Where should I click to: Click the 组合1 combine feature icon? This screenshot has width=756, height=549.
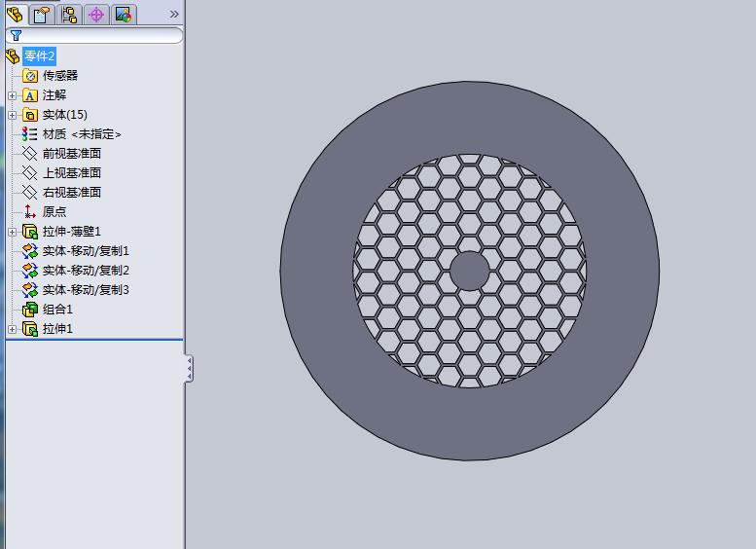30,310
